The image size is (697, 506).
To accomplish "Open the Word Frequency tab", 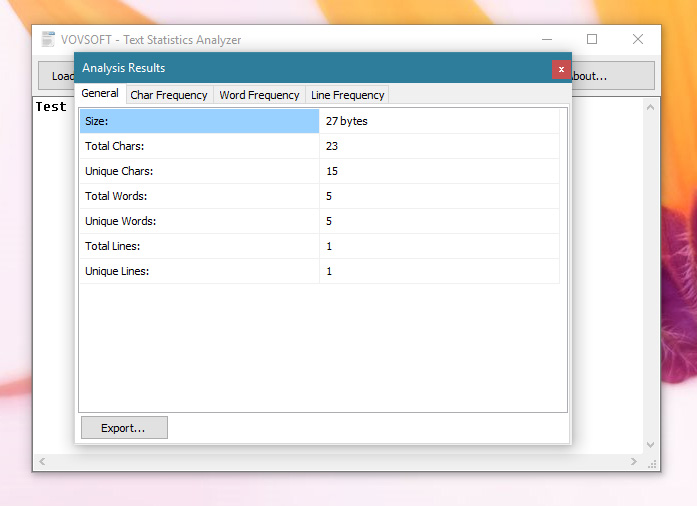I will click(x=259, y=95).
